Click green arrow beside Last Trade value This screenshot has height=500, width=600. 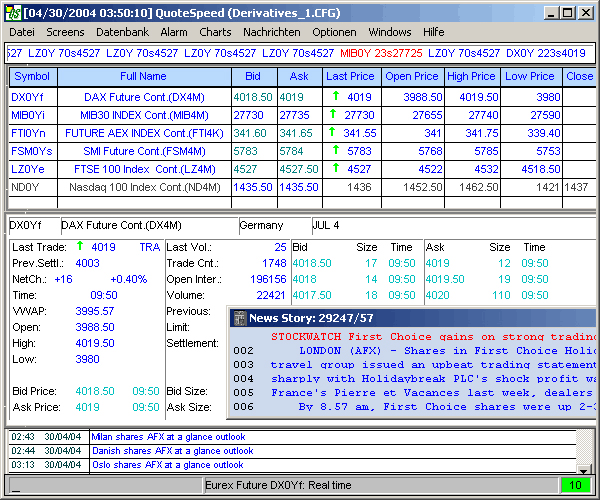[x=79, y=246]
